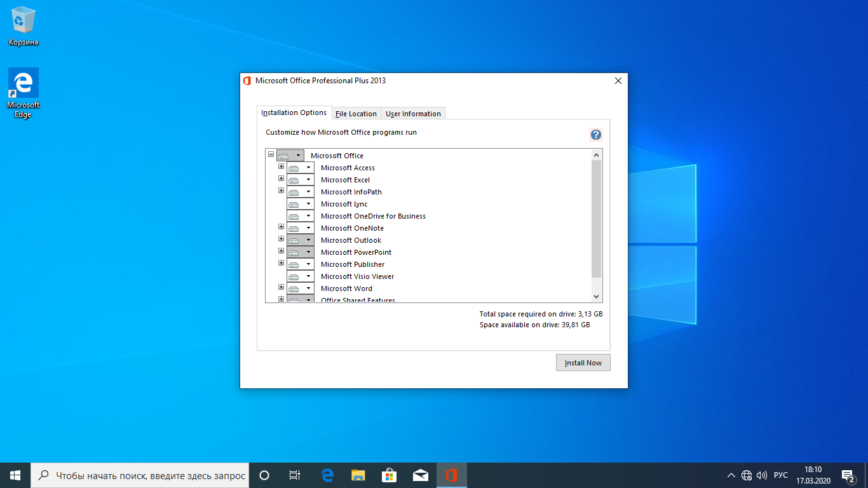Open install options dropdown for Visio Viewer

pyautogui.click(x=301, y=276)
